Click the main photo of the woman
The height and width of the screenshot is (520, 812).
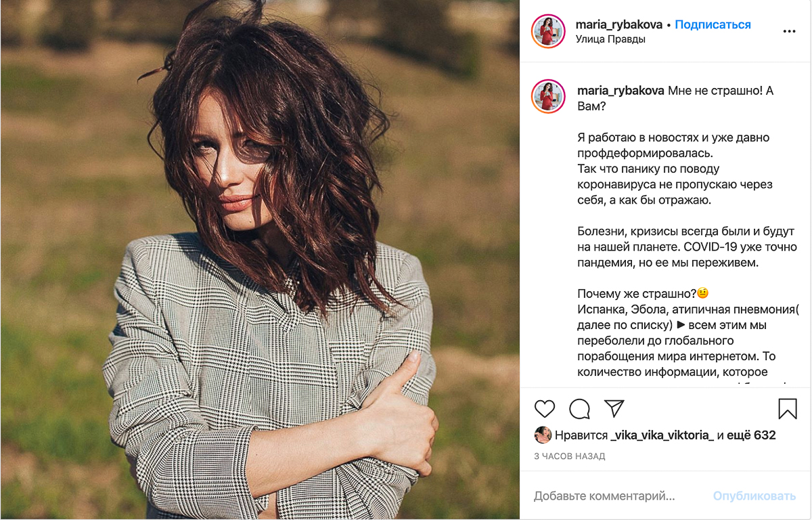pyautogui.click(x=260, y=260)
